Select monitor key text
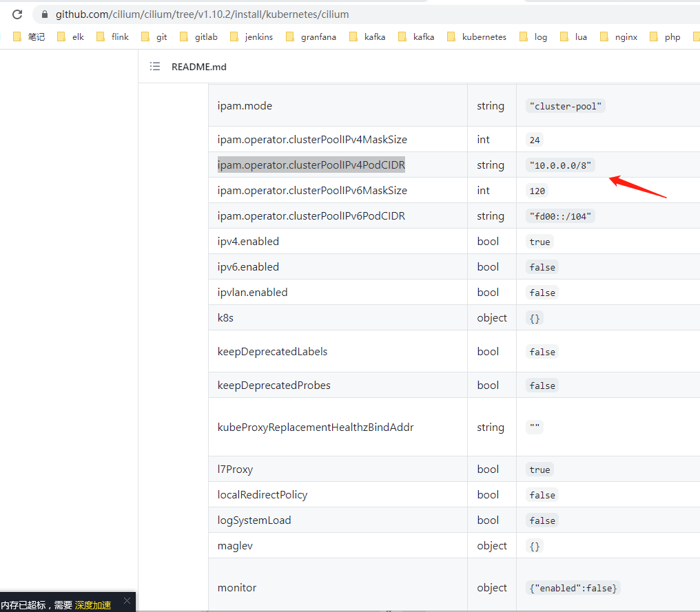This screenshot has height=612, width=700. 237,587
